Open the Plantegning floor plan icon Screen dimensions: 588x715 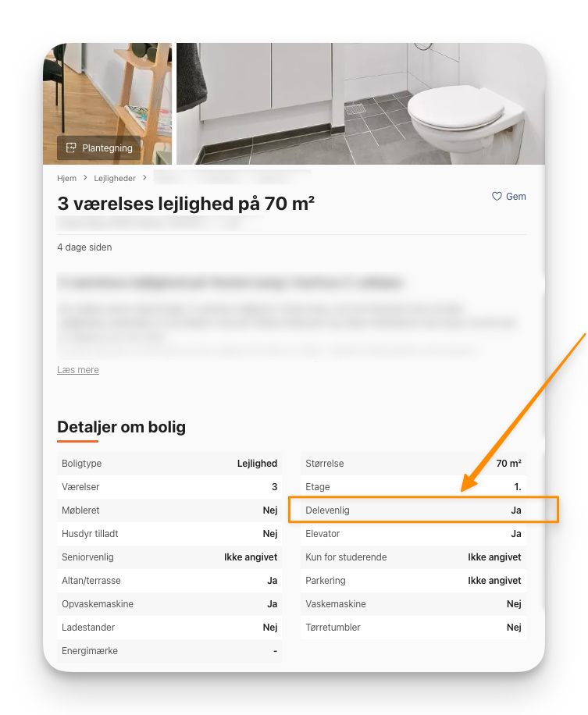(71, 148)
